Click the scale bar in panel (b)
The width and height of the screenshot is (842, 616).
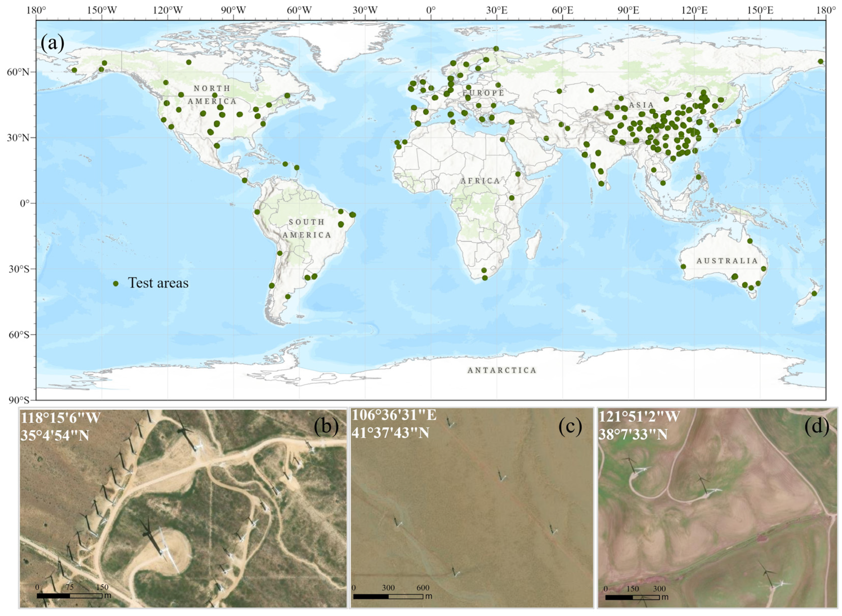(69, 595)
